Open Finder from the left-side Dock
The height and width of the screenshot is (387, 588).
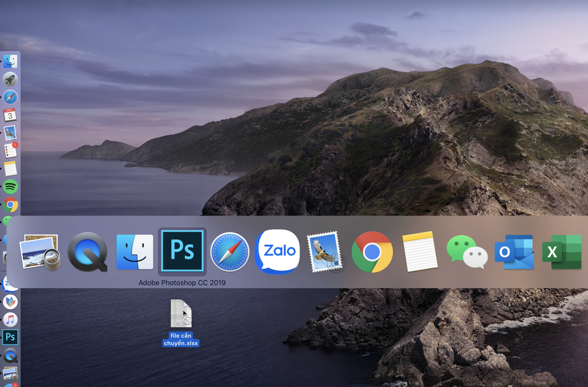click(x=10, y=61)
